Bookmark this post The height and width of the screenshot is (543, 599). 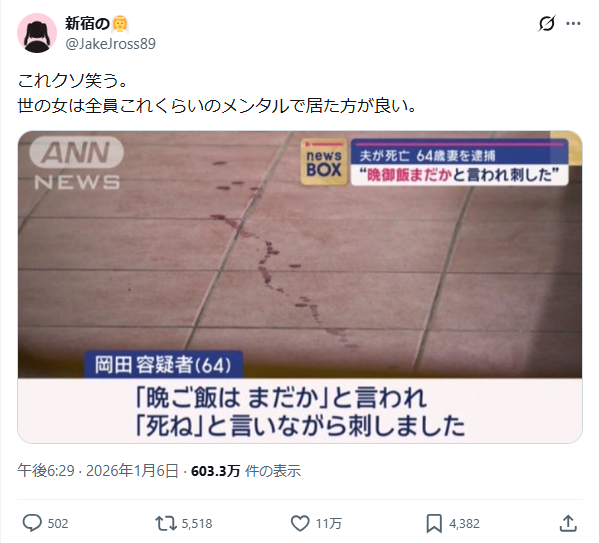pos(434,523)
